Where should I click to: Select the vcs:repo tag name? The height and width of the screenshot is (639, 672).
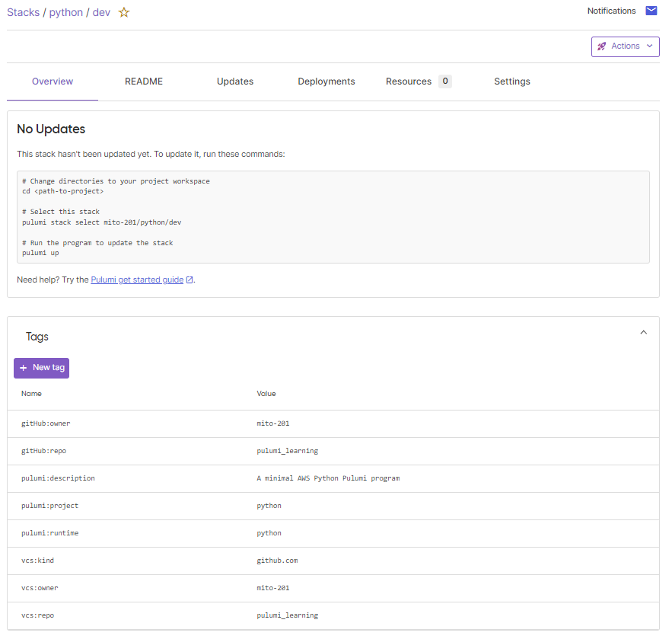[38, 615]
